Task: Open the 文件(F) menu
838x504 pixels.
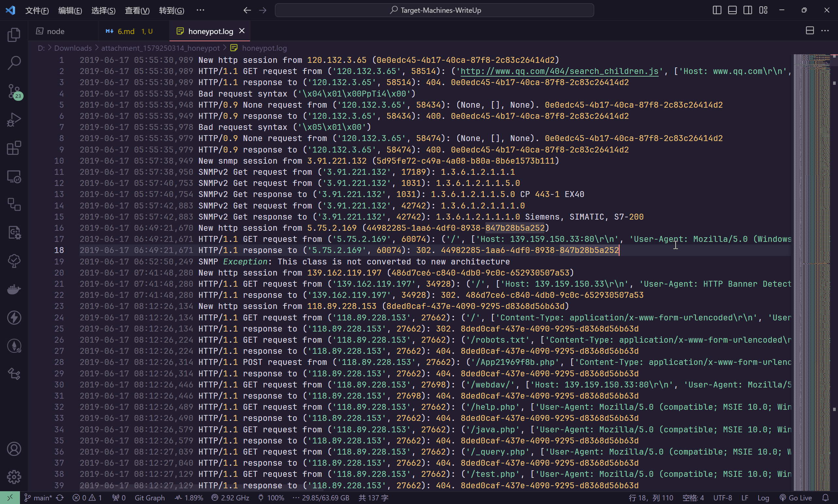Action: [37, 10]
